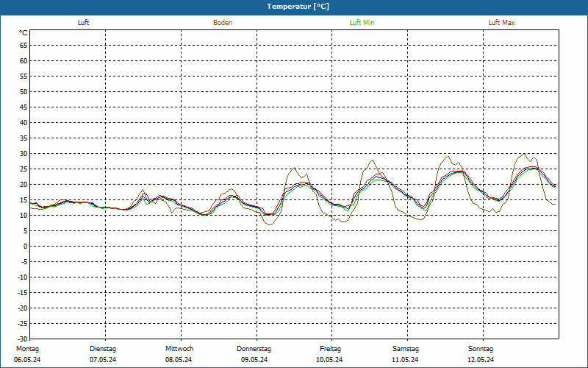Click the Montag day label
The image size is (588, 368).
(27, 349)
